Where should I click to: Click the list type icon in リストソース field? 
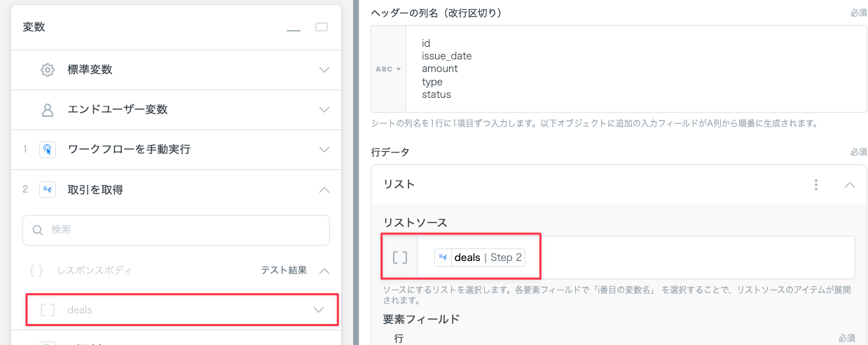tap(400, 258)
